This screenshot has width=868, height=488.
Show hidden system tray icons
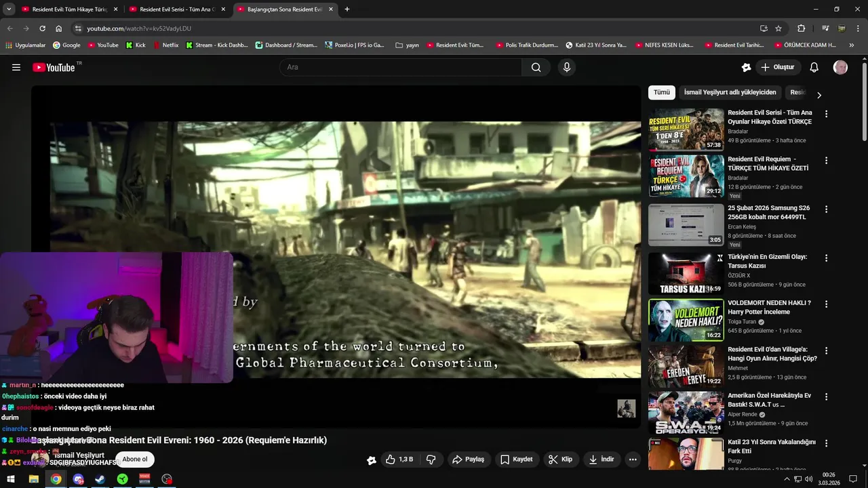[x=787, y=479]
